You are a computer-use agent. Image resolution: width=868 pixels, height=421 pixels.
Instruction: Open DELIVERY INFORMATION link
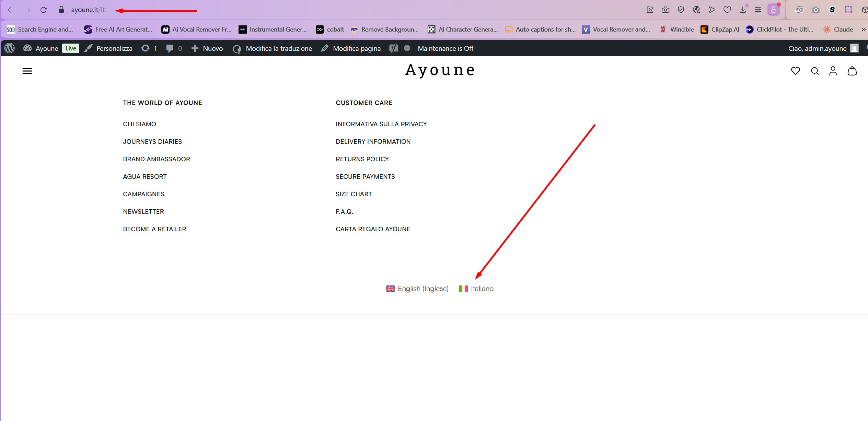[373, 142]
